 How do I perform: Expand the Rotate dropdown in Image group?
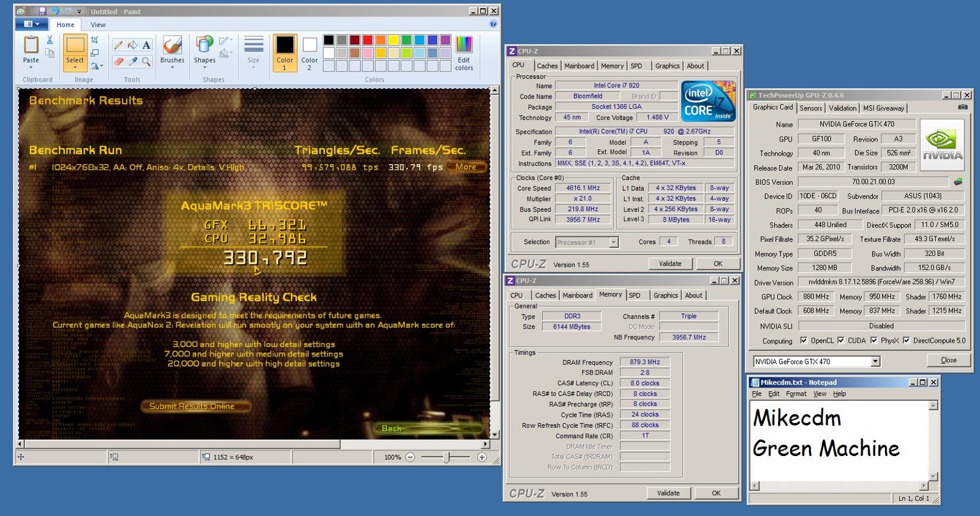pyautogui.click(x=97, y=65)
